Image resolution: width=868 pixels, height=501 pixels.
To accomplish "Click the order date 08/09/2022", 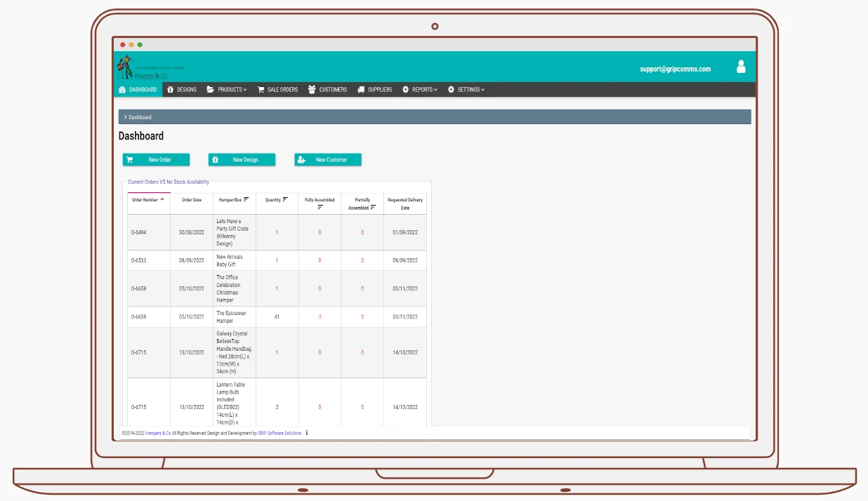I will coord(192,260).
